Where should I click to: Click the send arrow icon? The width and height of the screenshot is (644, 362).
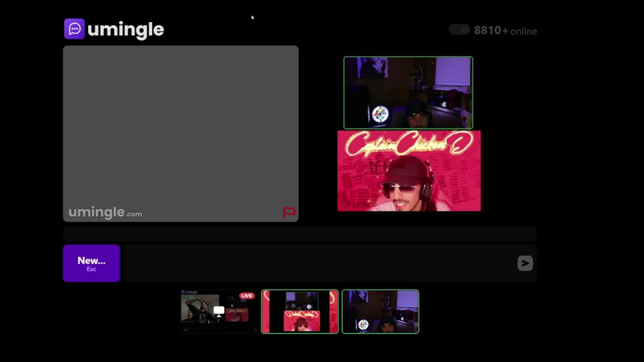coord(525,263)
